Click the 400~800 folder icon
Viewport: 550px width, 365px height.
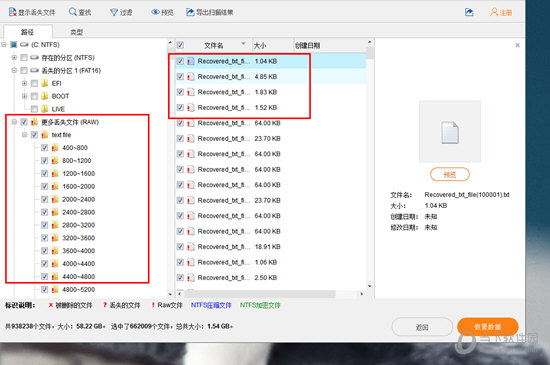pyautogui.click(x=55, y=148)
